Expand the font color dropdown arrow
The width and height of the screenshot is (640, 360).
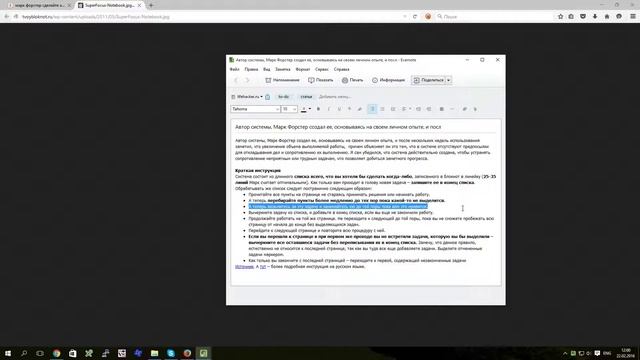pyautogui.click(x=310, y=109)
